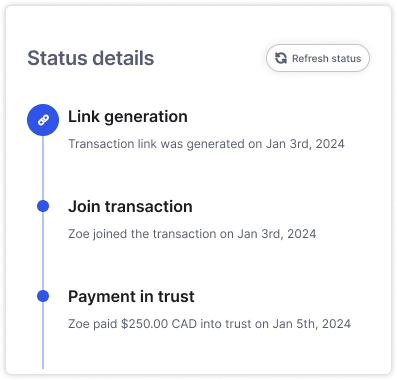Click timeline line below Payment in trust dot

coord(43,335)
